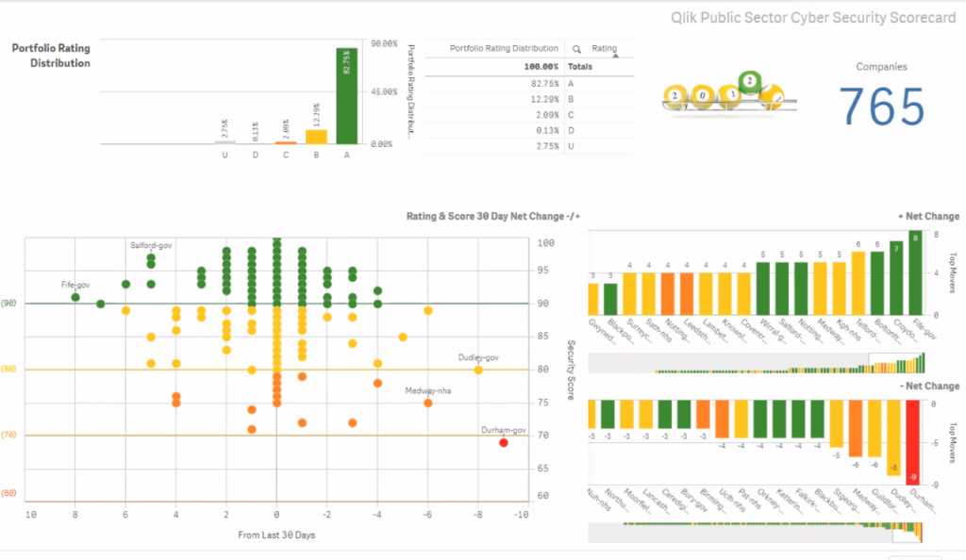The height and width of the screenshot is (560, 966).
Task: Click the lottery balls image
Action: click(729, 91)
